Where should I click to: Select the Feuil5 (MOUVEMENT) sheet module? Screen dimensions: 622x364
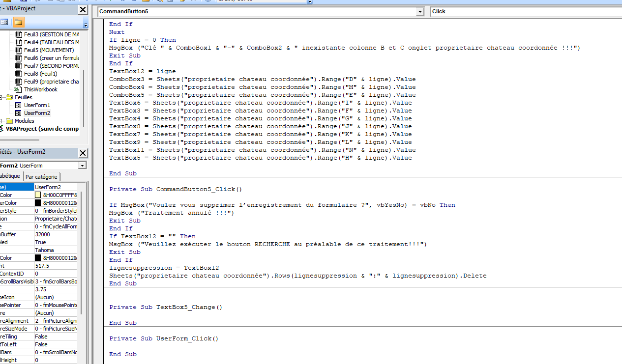pos(49,50)
